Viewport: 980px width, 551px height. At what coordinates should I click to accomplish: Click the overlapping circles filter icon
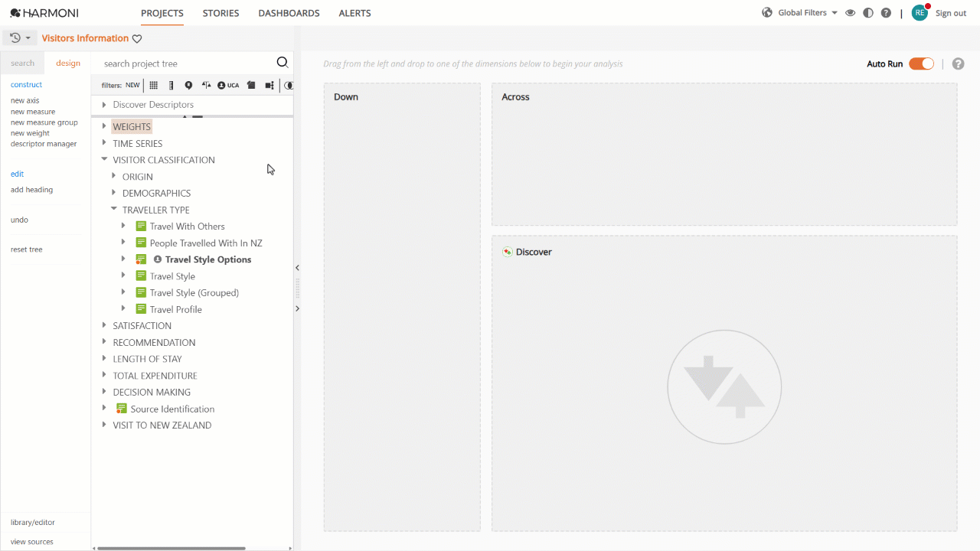[x=289, y=86]
